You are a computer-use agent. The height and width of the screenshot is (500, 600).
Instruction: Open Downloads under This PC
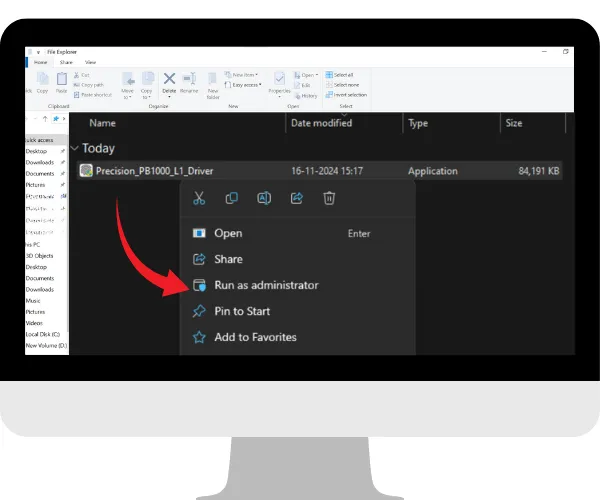(x=40, y=290)
